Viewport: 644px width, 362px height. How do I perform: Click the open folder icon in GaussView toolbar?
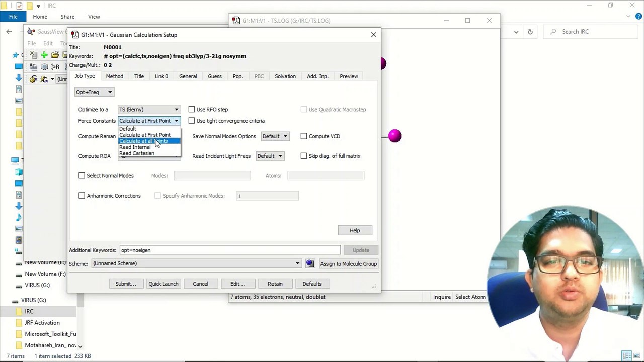pos(55,55)
